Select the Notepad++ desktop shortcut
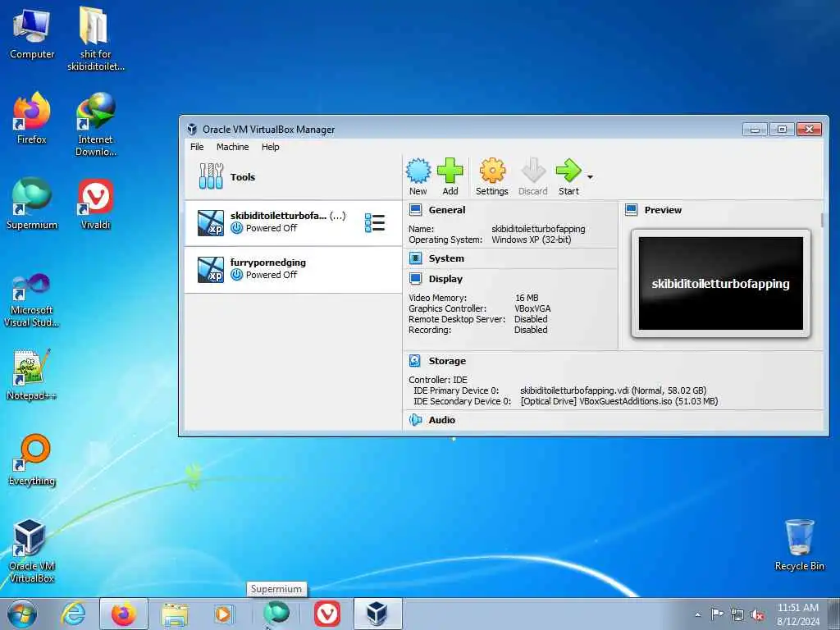Viewport: 840px width, 630px height. (x=32, y=374)
